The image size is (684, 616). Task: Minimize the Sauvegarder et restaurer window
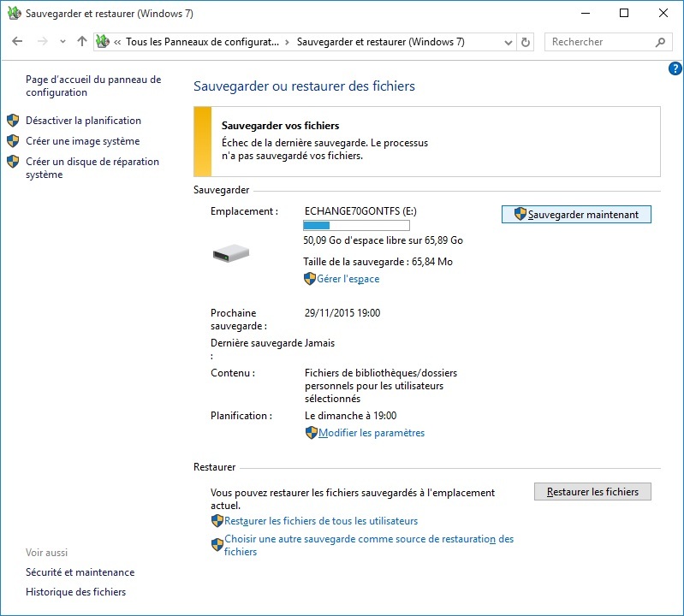[586, 13]
